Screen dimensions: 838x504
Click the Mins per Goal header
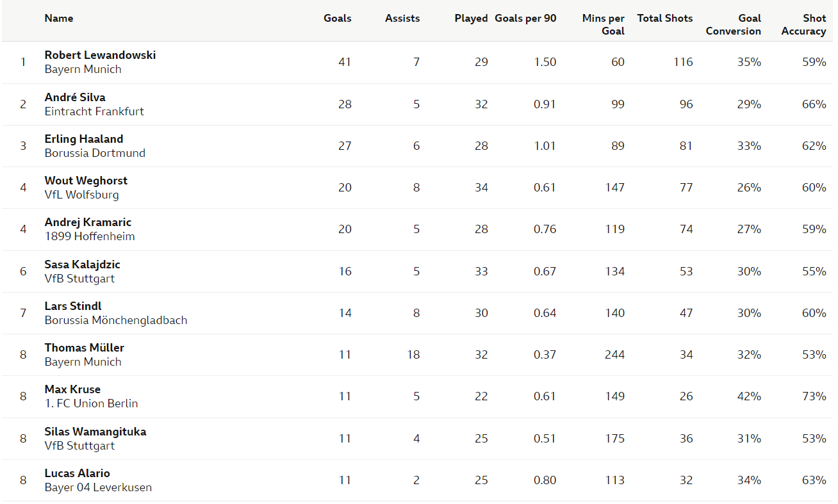[604, 24]
